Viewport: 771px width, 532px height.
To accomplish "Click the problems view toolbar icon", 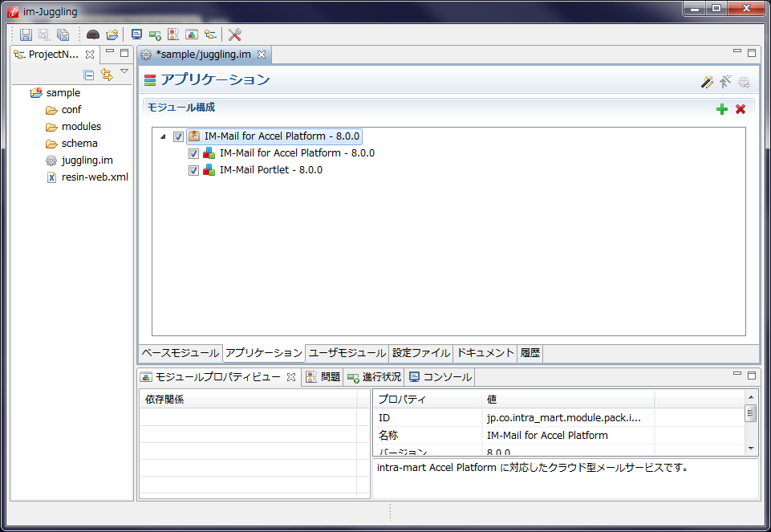I will [x=173, y=35].
